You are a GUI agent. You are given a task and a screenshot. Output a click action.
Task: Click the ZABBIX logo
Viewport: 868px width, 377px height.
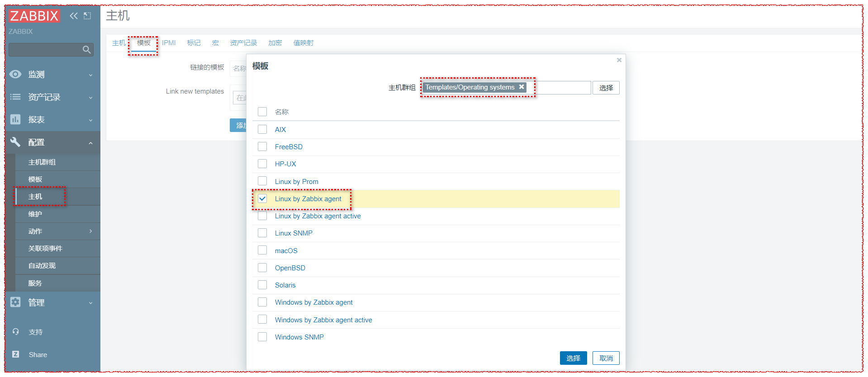[x=34, y=16]
